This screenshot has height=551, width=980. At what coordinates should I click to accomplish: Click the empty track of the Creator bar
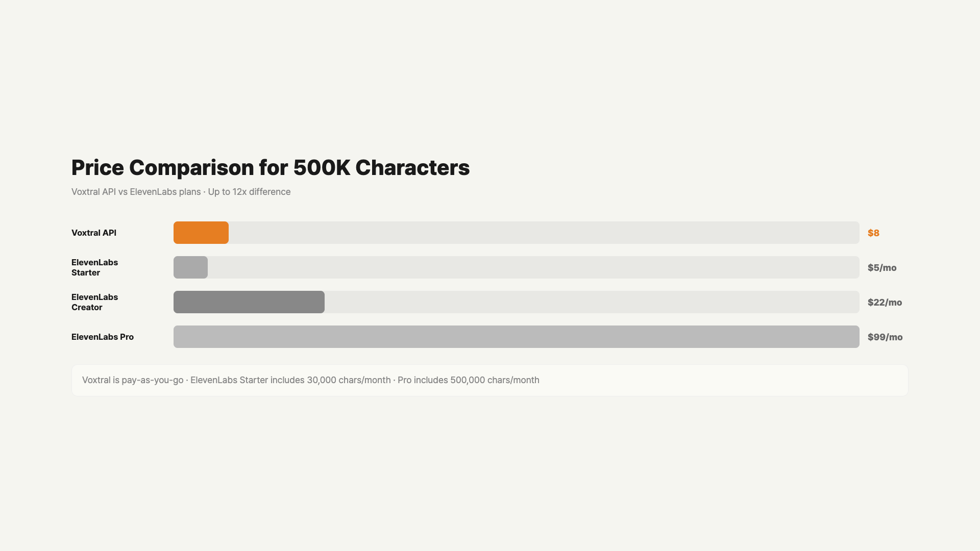[x=592, y=302]
